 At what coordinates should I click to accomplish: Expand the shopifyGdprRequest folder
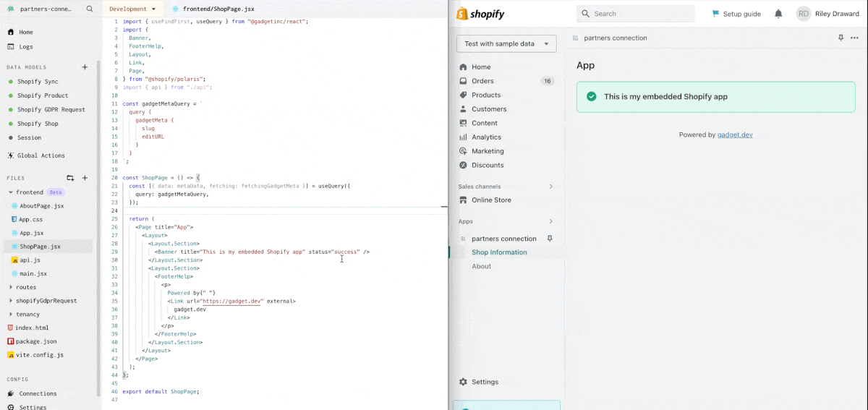click(11, 301)
